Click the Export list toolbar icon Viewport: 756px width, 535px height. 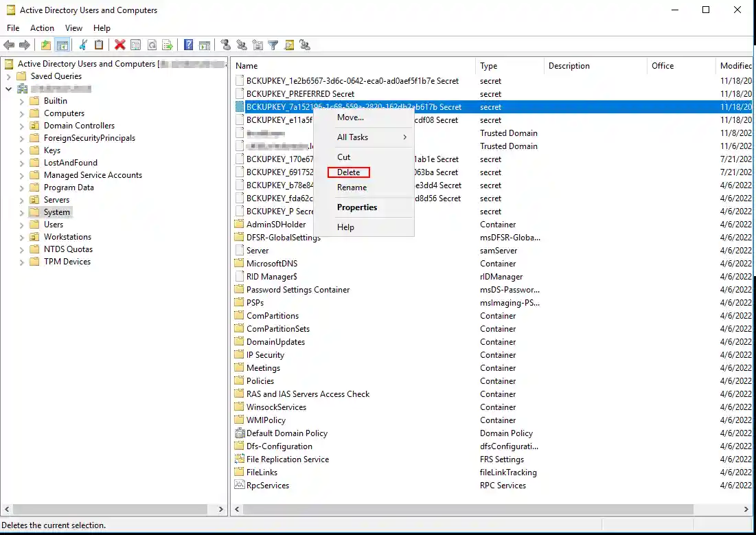(x=167, y=45)
